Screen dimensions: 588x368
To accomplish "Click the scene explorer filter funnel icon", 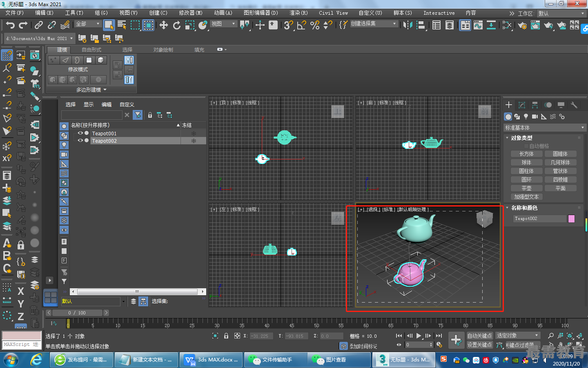I will (x=138, y=115).
